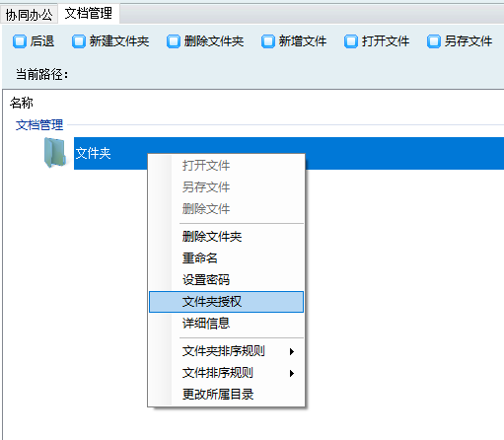Select the highlighted 文件夹 row
504x440 pixels.
[289, 153]
